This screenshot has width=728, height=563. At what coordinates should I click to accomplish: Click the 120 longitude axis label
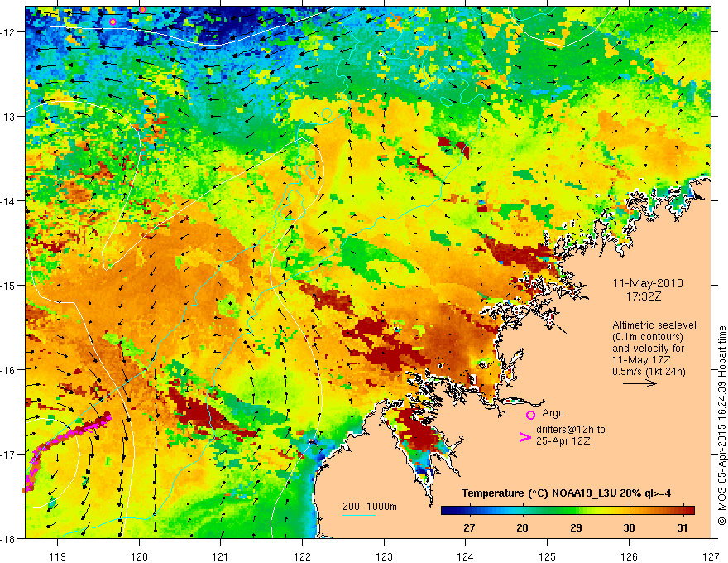[x=139, y=556]
